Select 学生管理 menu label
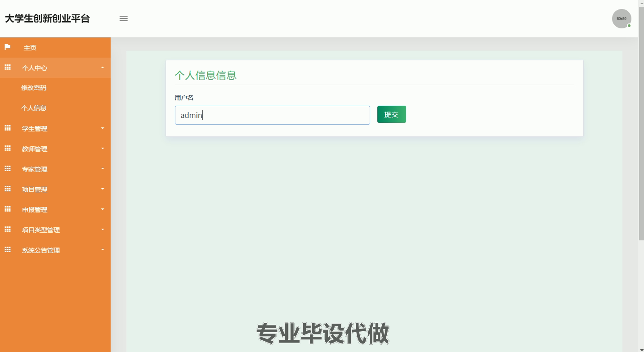The width and height of the screenshot is (644, 352). pyautogui.click(x=35, y=129)
